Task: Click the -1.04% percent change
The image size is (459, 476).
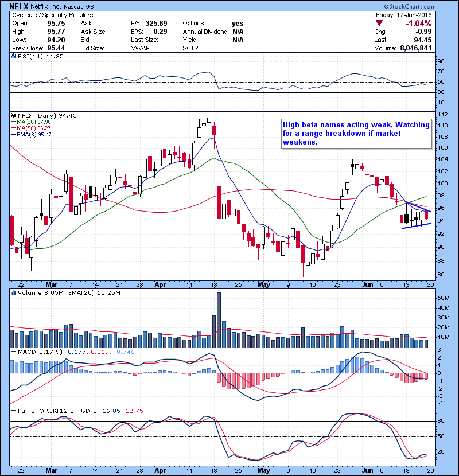Action: [x=419, y=24]
